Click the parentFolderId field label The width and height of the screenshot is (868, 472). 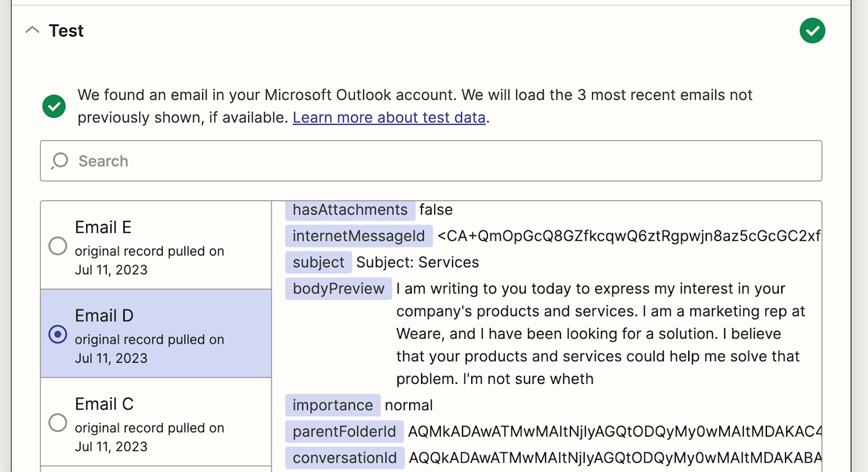tap(345, 432)
